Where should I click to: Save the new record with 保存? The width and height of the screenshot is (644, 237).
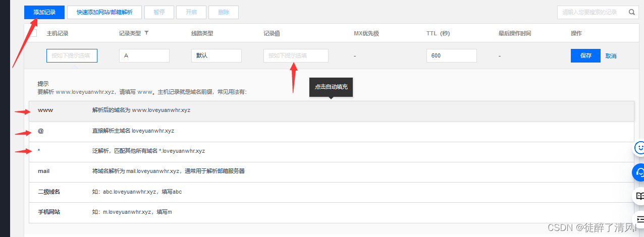coord(585,55)
